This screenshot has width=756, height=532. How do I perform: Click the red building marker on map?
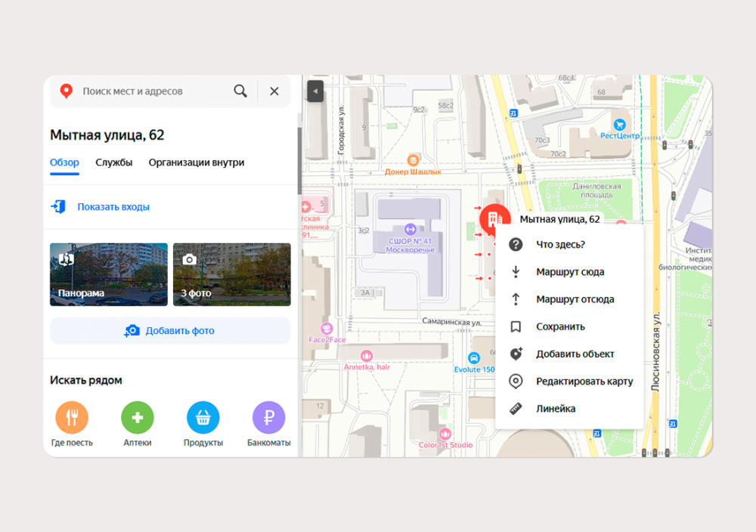494,219
